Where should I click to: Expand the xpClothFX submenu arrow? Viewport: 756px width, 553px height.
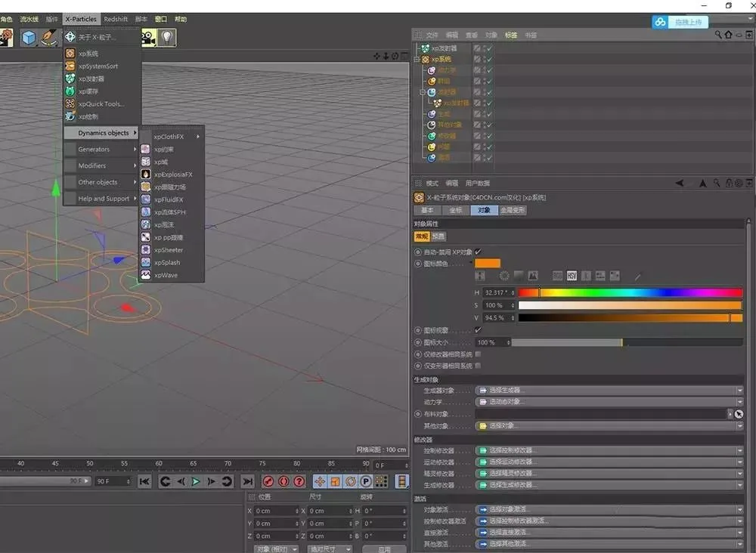(197, 136)
